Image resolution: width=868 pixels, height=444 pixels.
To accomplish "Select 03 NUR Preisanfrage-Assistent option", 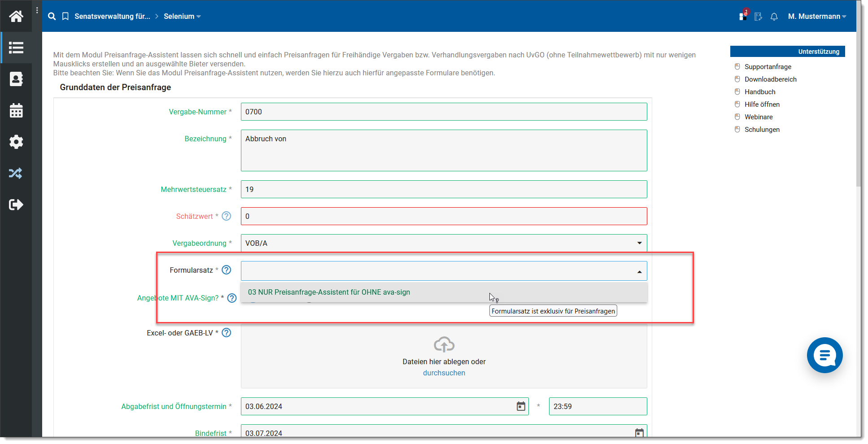I will click(x=329, y=292).
